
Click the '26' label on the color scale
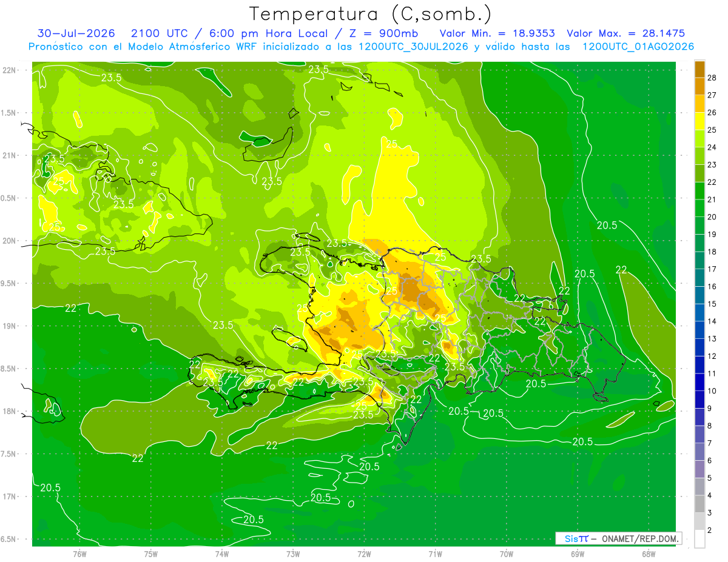(712, 113)
